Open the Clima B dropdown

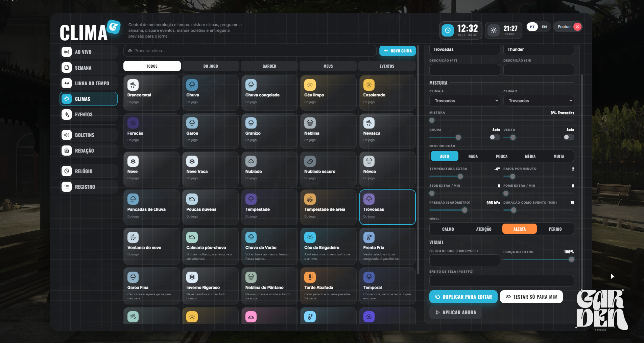539,101
